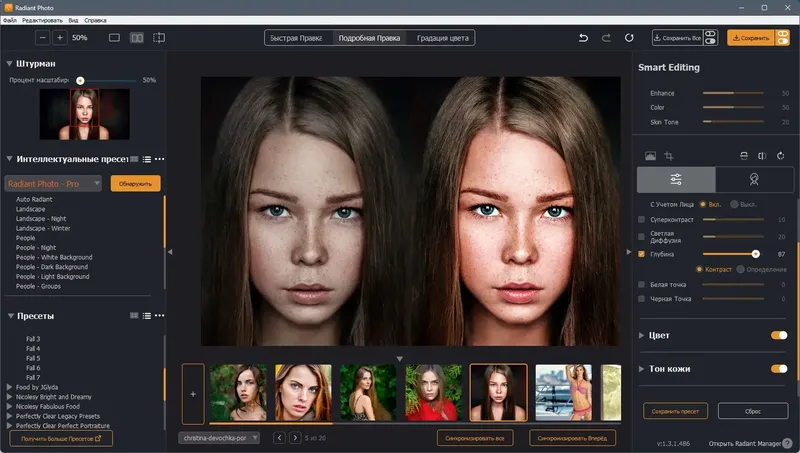Click the zoom in plus icon
The image size is (800, 453).
point(60,38)
